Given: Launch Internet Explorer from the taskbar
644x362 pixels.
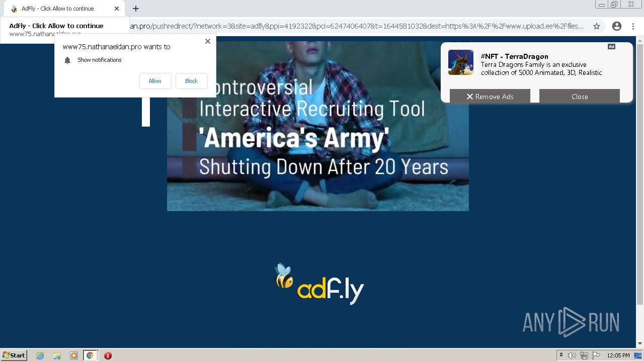Looking at the screenshot, I should tap(40, 355).
